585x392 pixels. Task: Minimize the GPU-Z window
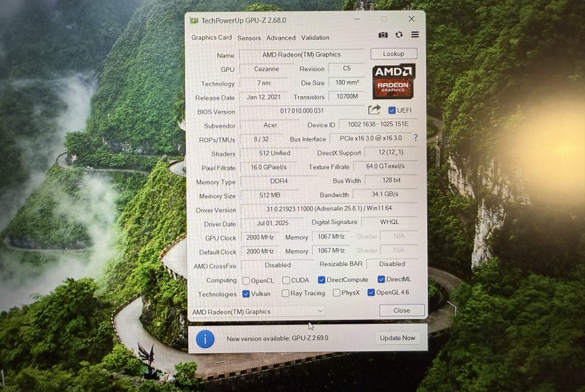(x=356, y=19)
